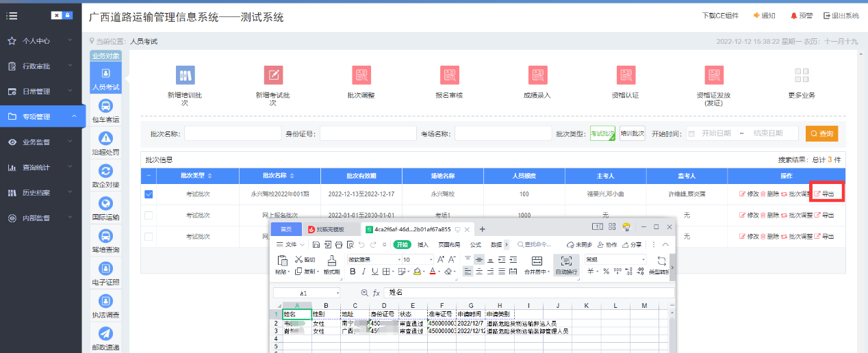This screenshot has height=353, width=868.
Task: Click the 新增培训批次 icon
Action: tap(185, 75)
